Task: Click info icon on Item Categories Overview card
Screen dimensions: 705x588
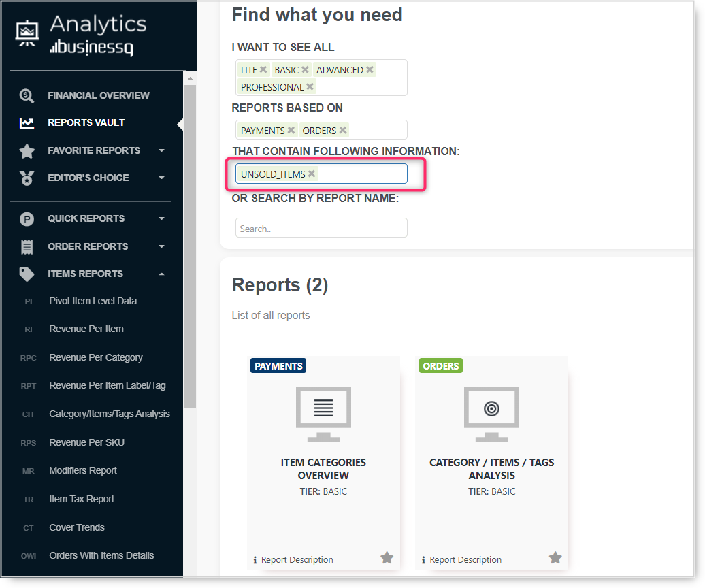Action: [x=255, y=560]
